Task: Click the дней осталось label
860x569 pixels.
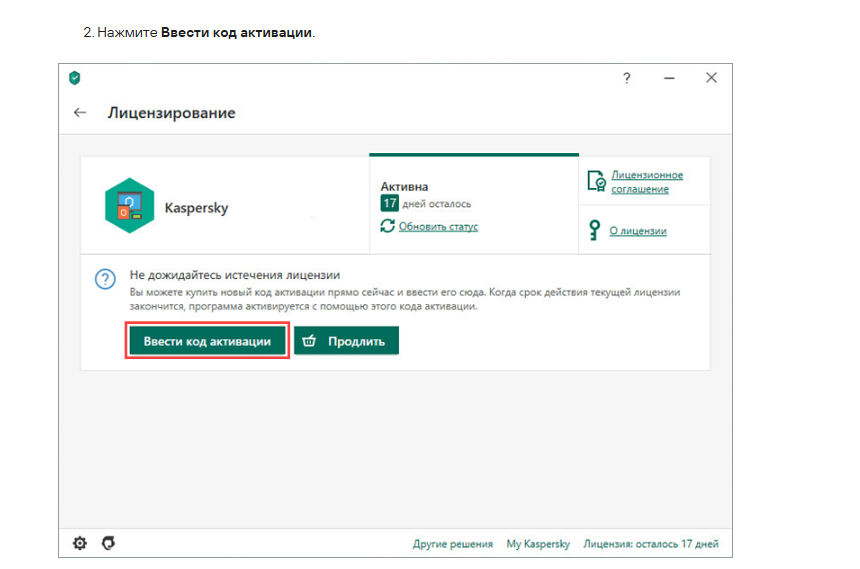Action: (437, 204)
